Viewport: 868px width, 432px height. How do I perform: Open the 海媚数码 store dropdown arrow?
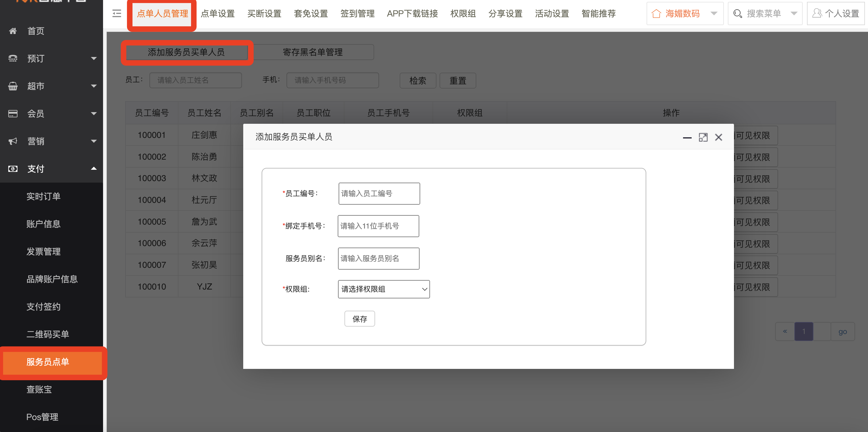click(714, 13)
